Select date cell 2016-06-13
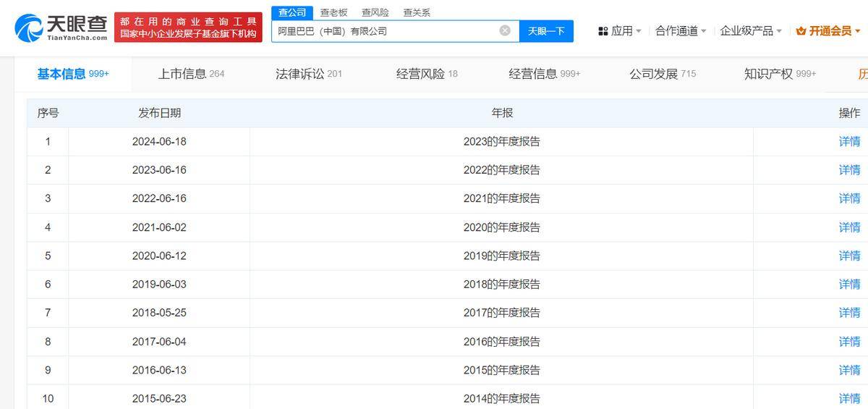 (x=159, y=371)
